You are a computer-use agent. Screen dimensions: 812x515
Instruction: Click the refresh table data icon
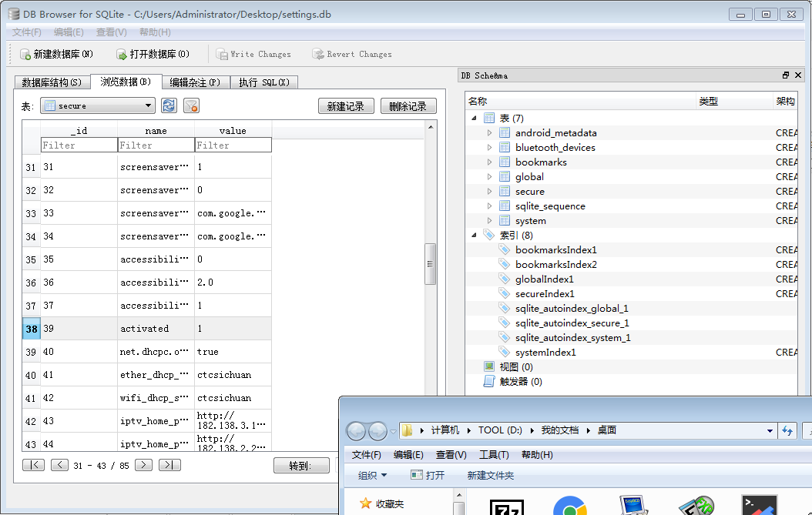169,105
